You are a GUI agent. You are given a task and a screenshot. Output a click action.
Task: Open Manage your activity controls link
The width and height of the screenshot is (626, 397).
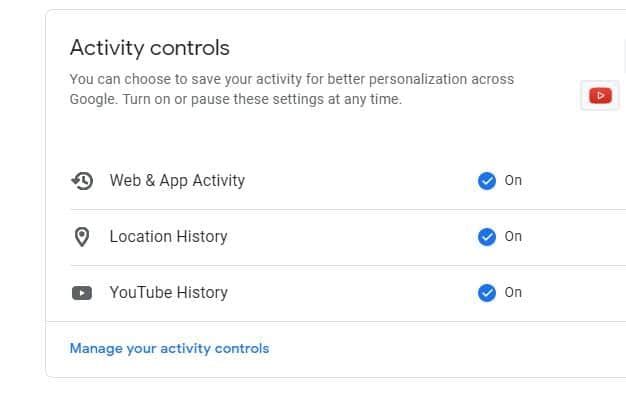point(169,348)
